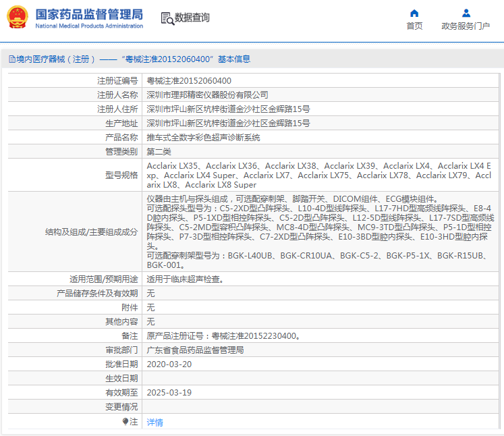The width and height of the screenshot is (504, 436).
Task: Select 深圳市理邦精密仪器股份有限公司 company name
Action: click(x=207, y=95)
